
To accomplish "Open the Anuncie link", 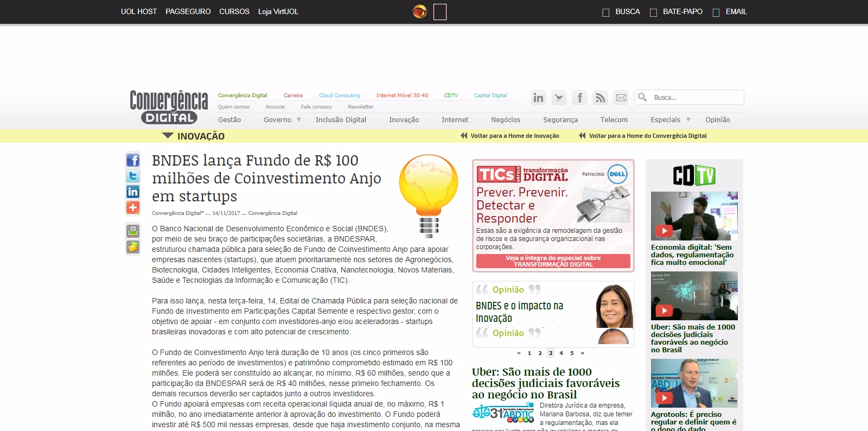I will tap(275, 107).
